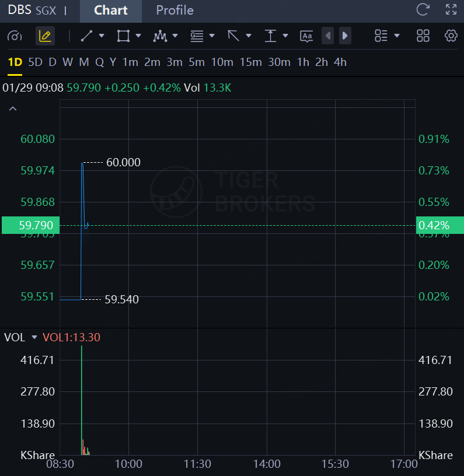Viewport: 464px width, 476px height.
Task: Expand the Fibonacci tool options arrow
Action: [x=212, y=36]
